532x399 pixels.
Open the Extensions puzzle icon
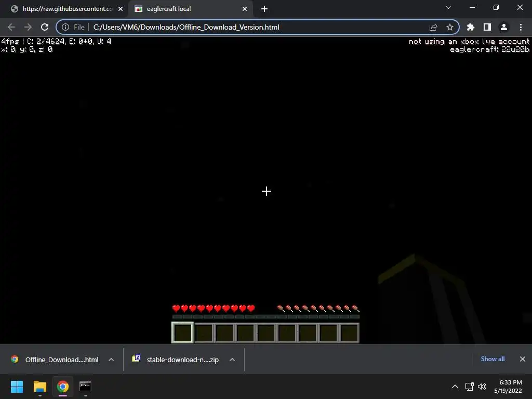[x=471, y=27]
